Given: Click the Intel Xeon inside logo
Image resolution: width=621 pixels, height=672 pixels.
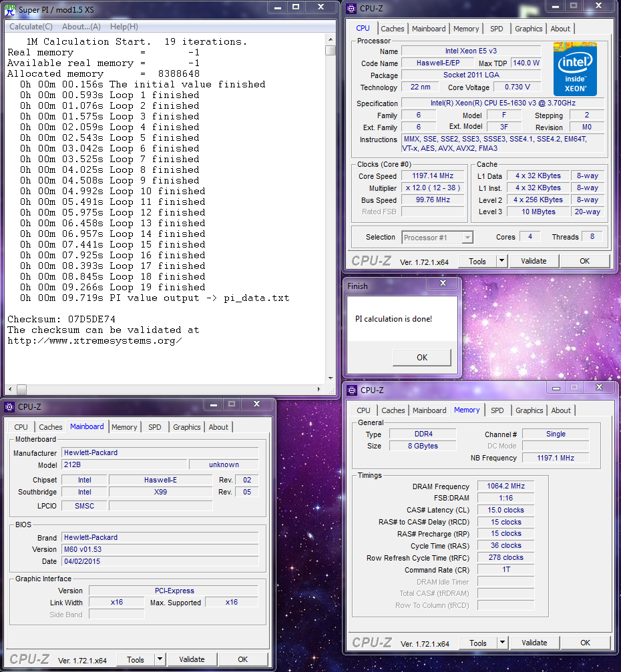Looking at the screenshot, I should 575,69.
